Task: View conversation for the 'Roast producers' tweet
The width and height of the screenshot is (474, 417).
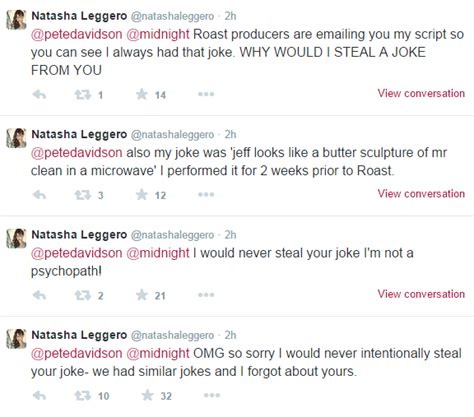Action: tap(421, 93)
